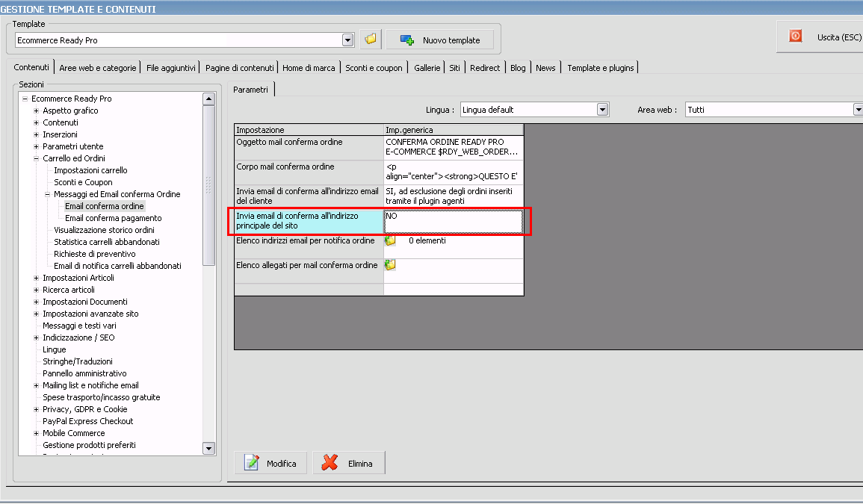Image resolution: width=863 pixels, height=504 pixels.
Task: Collapse Messaggi ed Email conferma Ordine node
Action: tap(47, 194)
